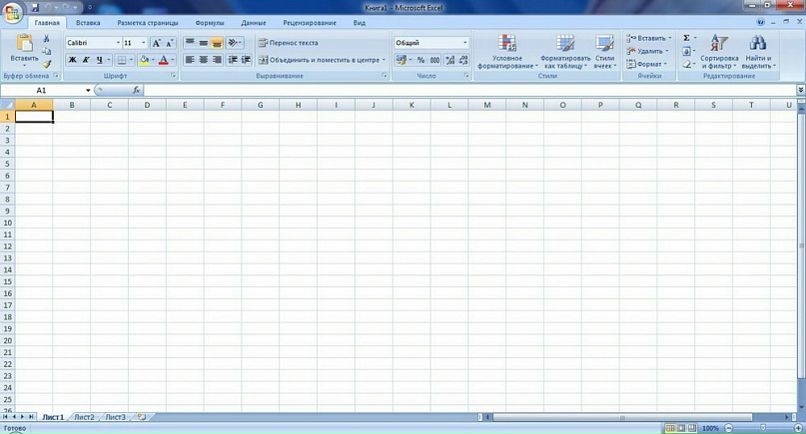Increase font size with large A icon
The height and width of the screenshot is (434, 806).
click(156, 43)
